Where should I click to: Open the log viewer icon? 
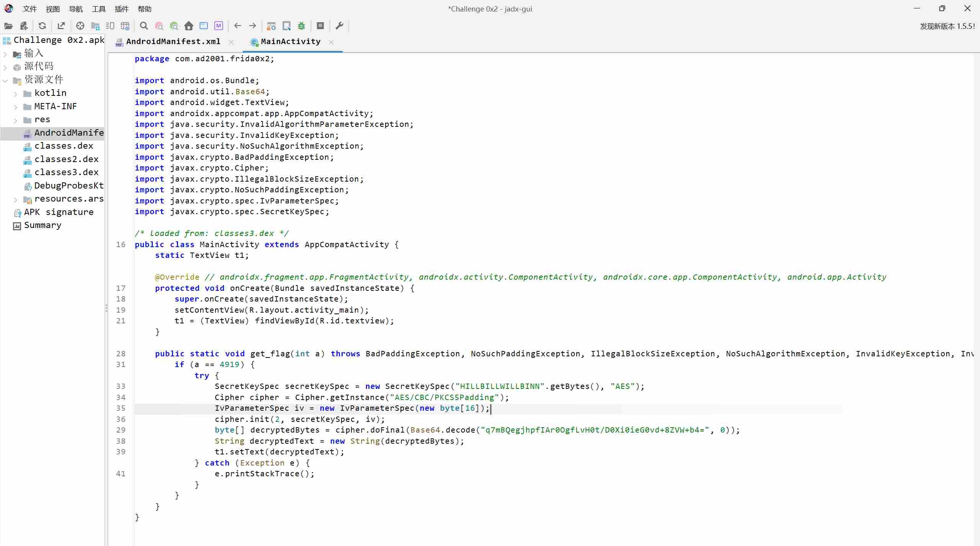pos(321,26)
